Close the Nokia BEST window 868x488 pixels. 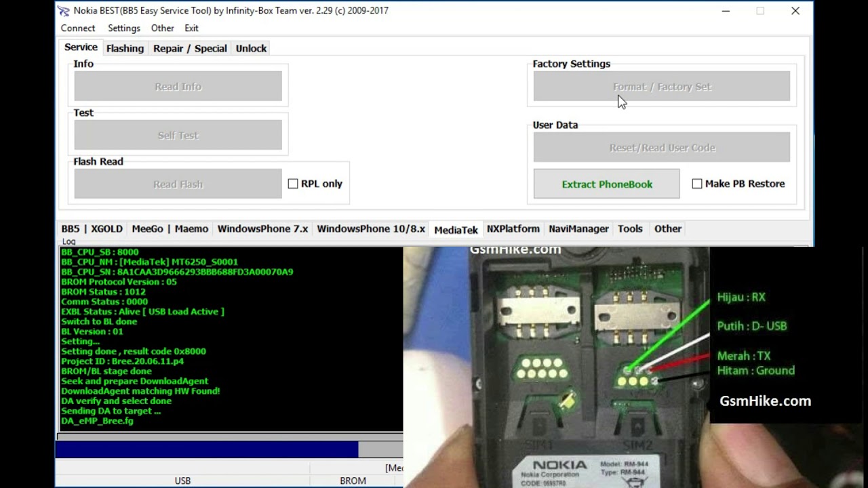pyautogui.click(x=795, y=11)
